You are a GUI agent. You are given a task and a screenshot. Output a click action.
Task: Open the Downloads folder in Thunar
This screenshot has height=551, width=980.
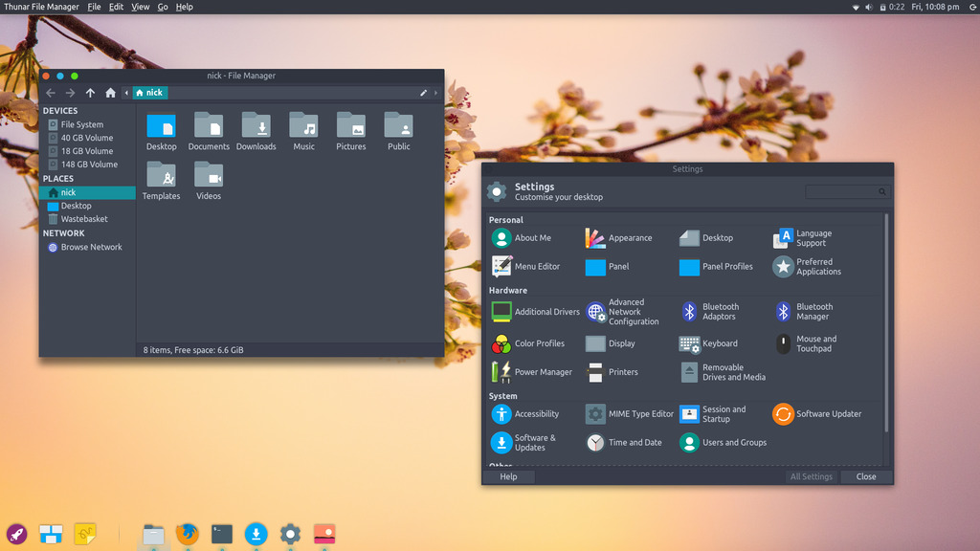pyautogui.click(x=256, y=130)
